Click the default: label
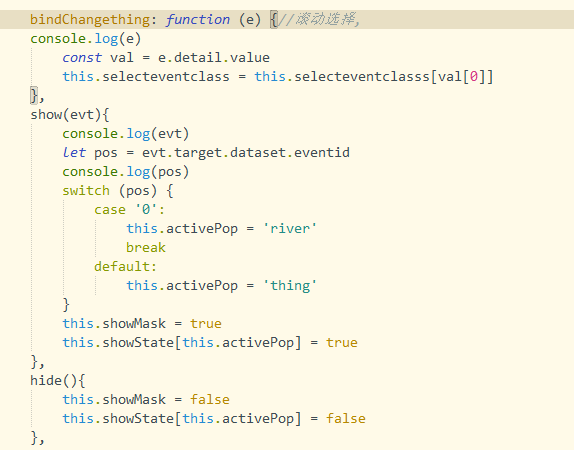574x450 pixels. pos(125,267)
